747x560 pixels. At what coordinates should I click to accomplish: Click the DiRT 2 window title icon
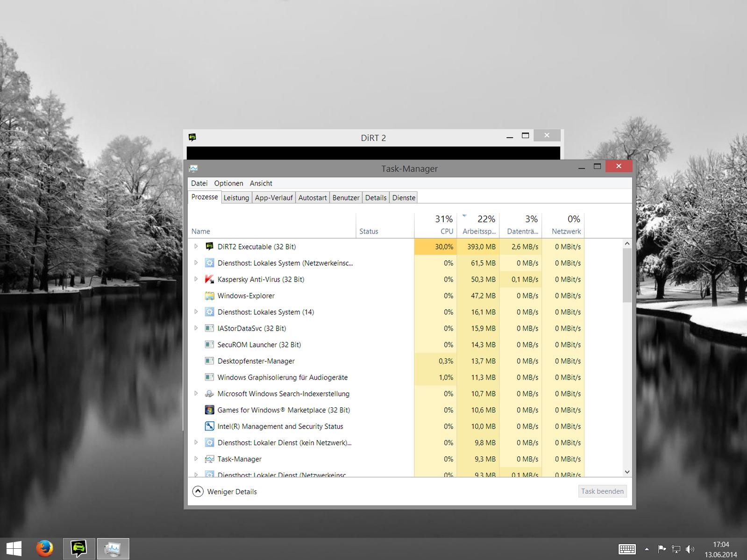(x=192, y=137)
